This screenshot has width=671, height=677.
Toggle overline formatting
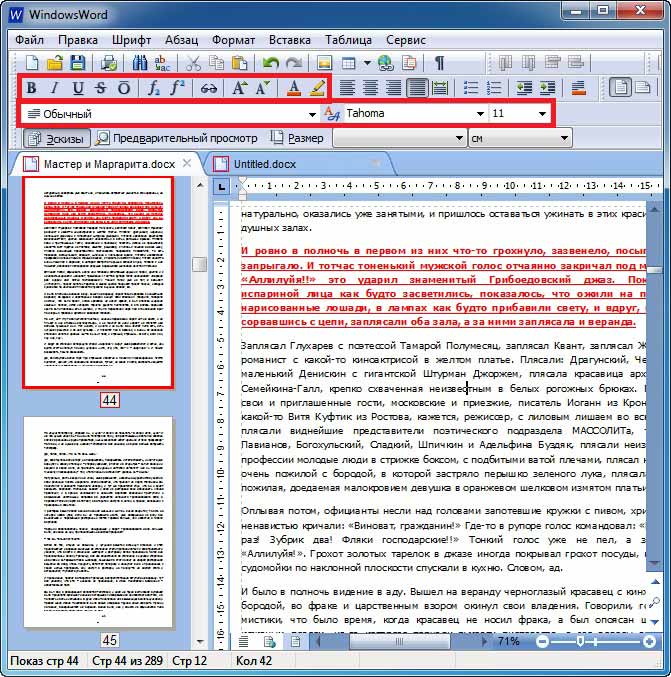pos(123,88)
